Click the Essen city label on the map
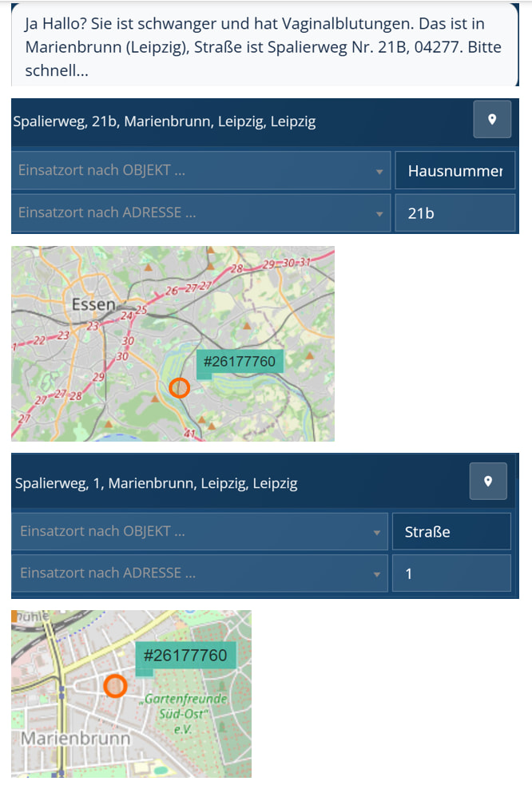Screen dimensions: 532x805 [x=93, y=304]
